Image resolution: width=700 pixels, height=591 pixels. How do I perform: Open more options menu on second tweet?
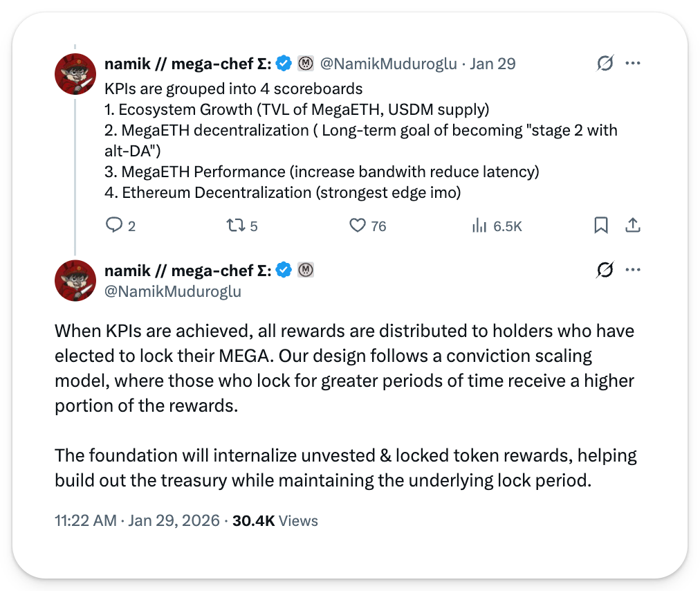point(633,271)
